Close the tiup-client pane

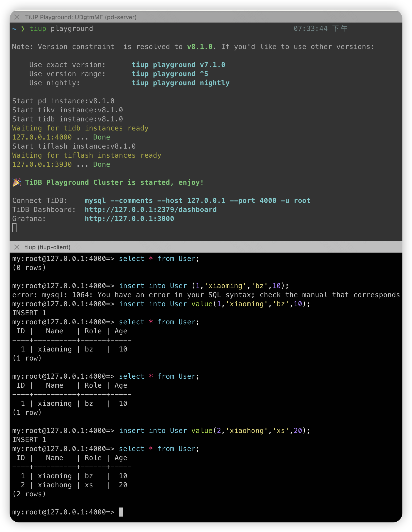coord(17,247)
